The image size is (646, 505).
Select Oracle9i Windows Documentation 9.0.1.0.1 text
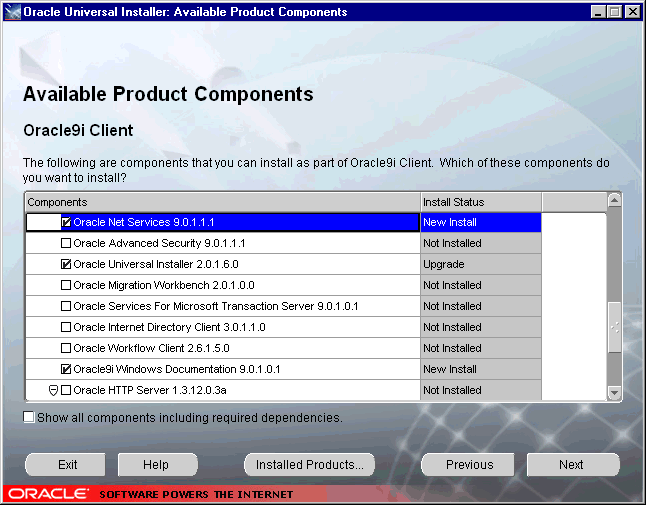tap(177, 369)
